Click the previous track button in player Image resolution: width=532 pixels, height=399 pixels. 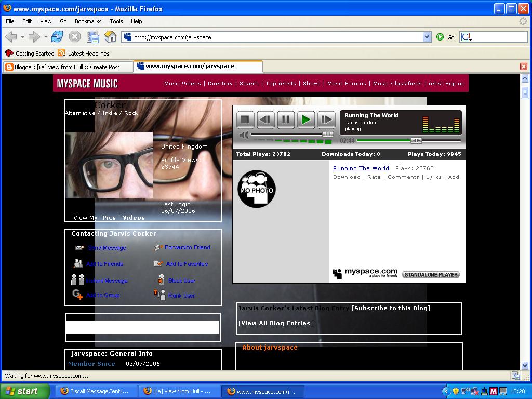[265, 119]
